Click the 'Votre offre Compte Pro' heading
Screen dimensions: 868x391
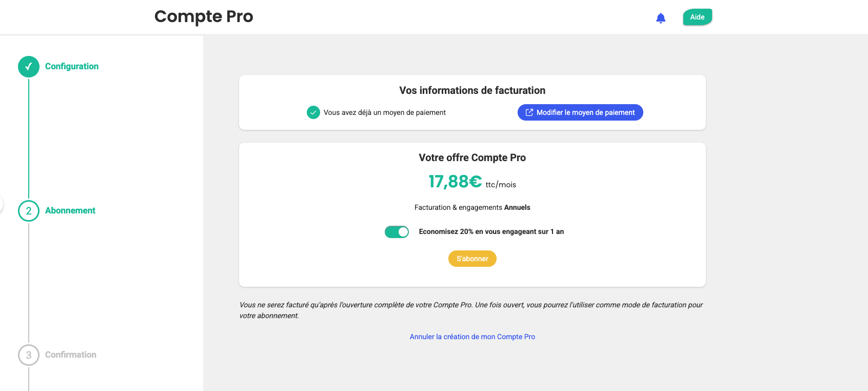(472, 158)
